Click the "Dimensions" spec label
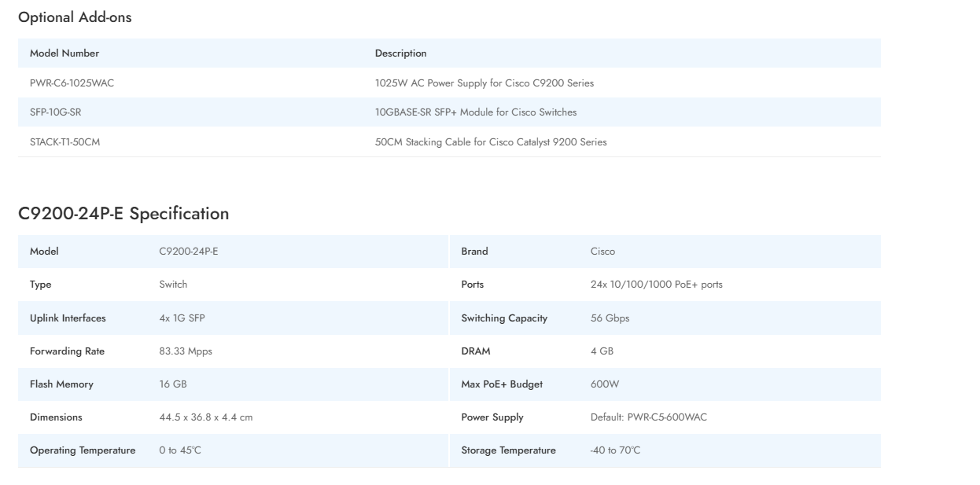Image resolution: width=980 pixels, height=485 pixels. 56,417
